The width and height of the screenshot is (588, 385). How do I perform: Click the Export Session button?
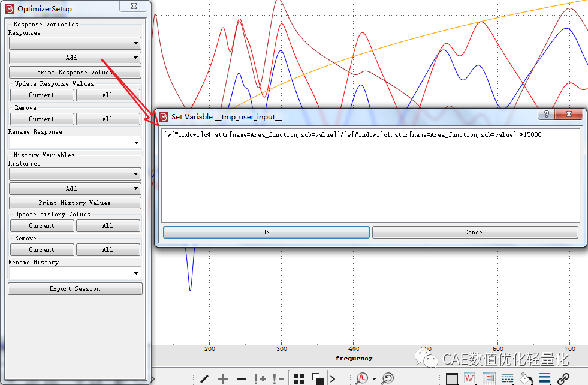[x=75, y=289]
